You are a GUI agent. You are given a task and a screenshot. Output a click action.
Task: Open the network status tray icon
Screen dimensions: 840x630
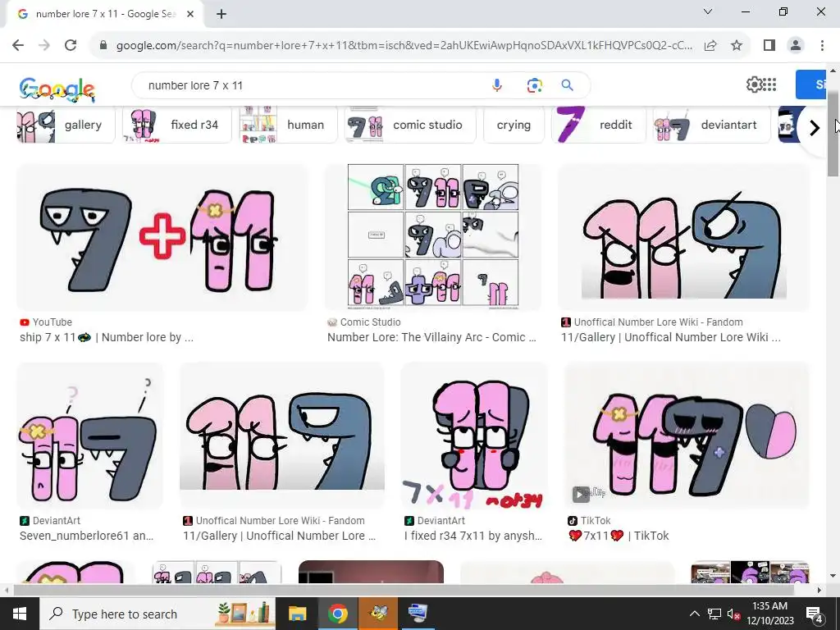(714, 614)
